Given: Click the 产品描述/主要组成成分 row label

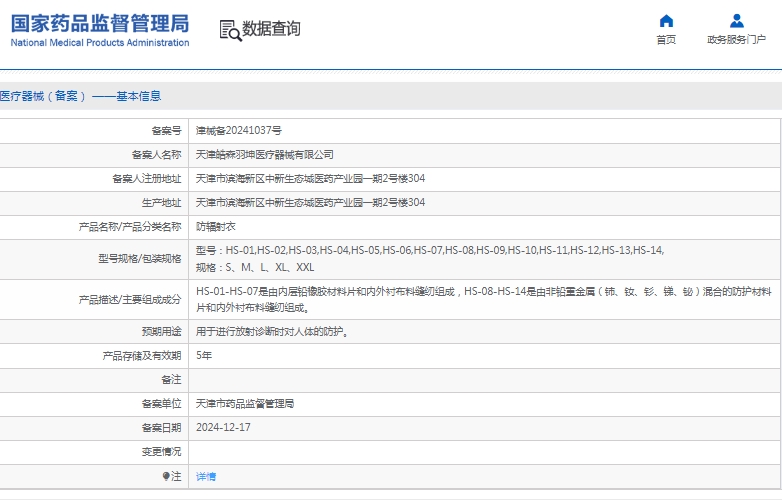Looking at the screenshot, I should pyautogui.click(x=130, y=300).
